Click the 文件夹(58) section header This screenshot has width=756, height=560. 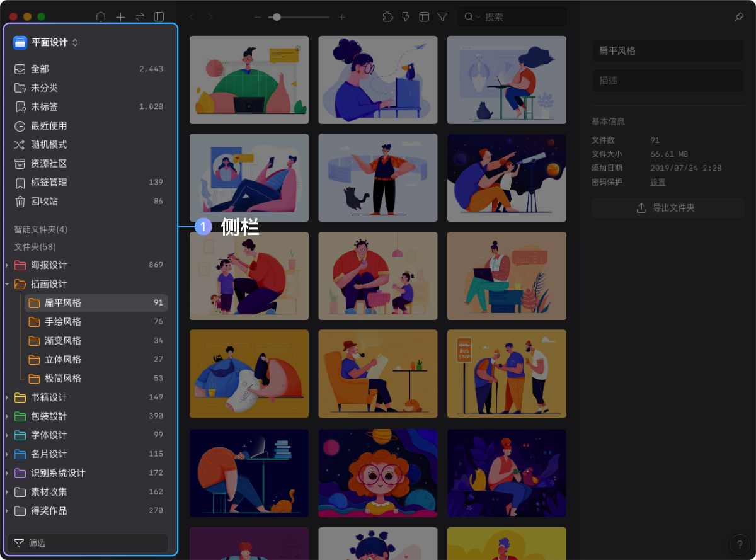click(x=35, y=247)
